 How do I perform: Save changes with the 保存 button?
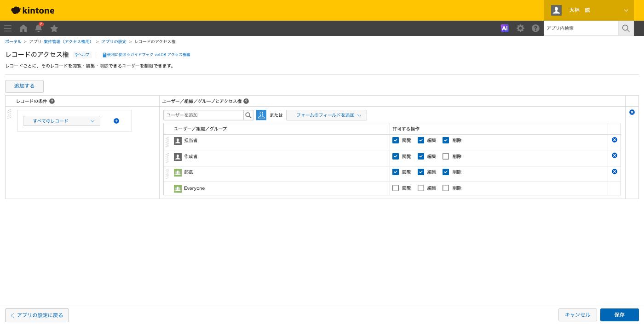pyautogui.click(x=620, y=315)
